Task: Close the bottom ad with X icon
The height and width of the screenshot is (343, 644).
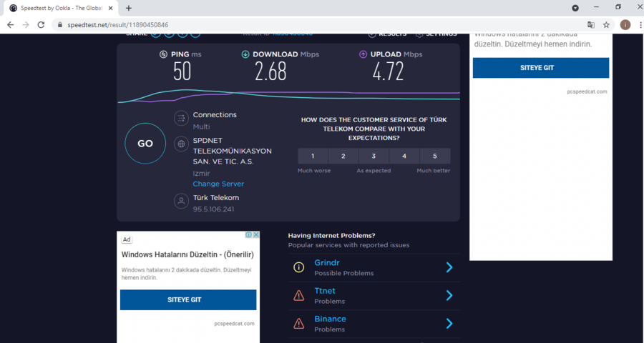Action: [256, 234]
